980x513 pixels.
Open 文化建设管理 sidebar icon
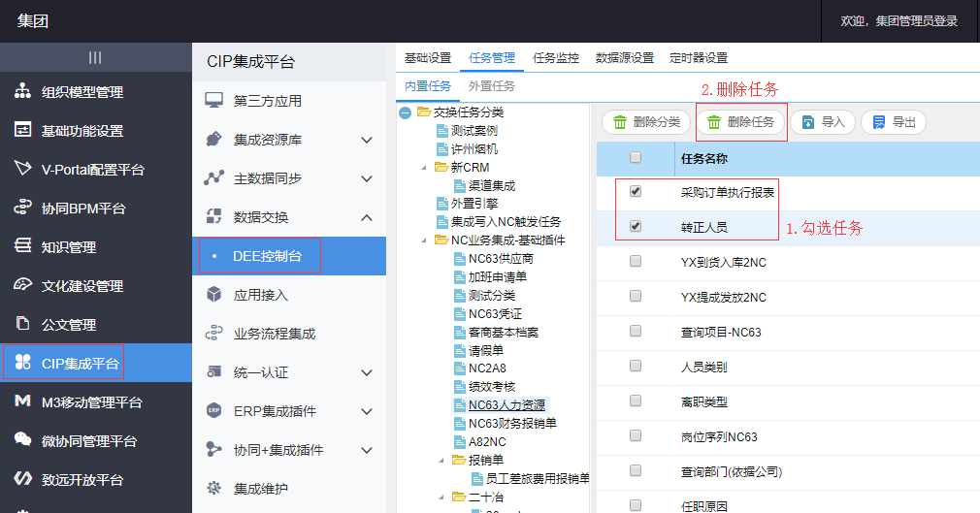(22, 285)
